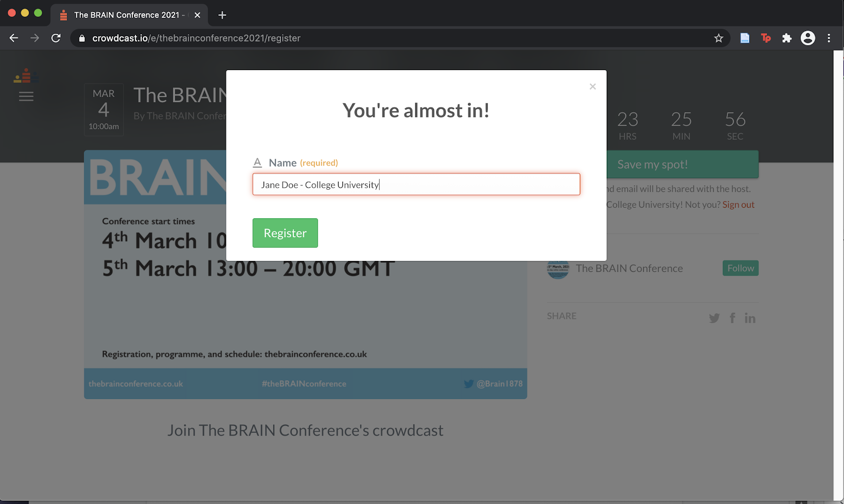Click the MAR 4 date box
This screenshot has height=504, width=844.
[x=104, y=110]
